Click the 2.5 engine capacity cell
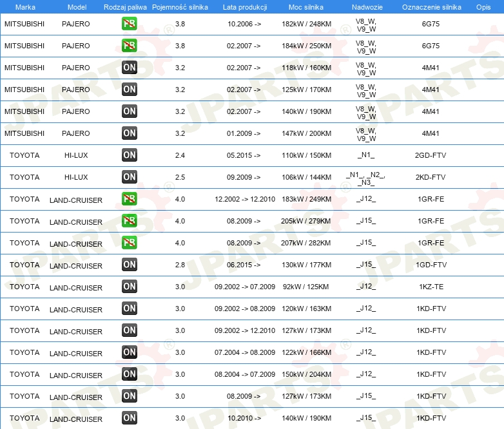Viewport: 504px width, 429px height. pos(180,177)
